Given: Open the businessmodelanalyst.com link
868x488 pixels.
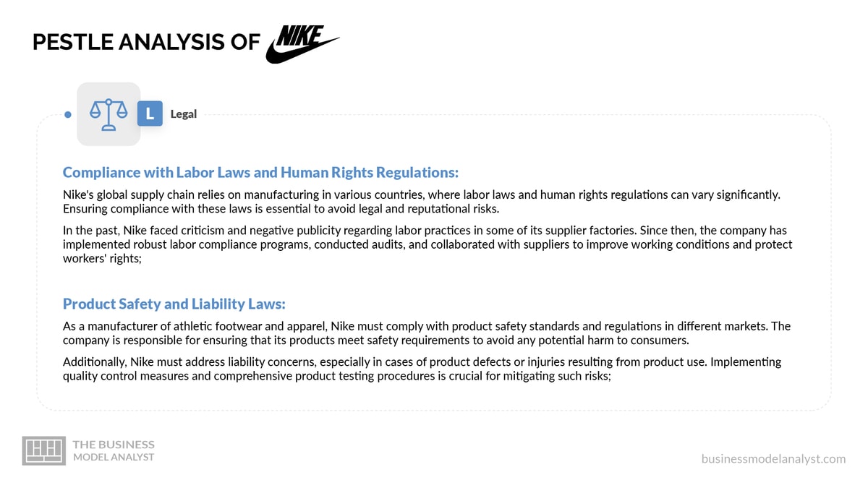Looking at the screenshot, I should (x=773, y=458).
